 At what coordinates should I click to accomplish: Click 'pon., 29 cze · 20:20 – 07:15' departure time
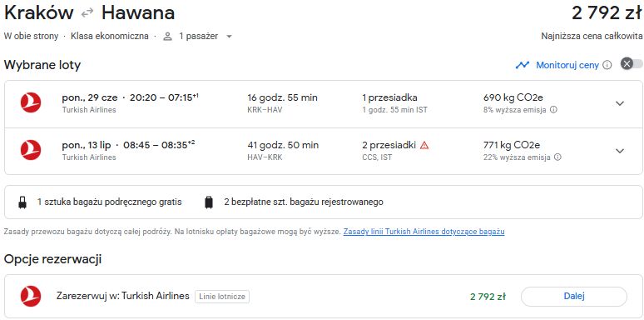130,97
